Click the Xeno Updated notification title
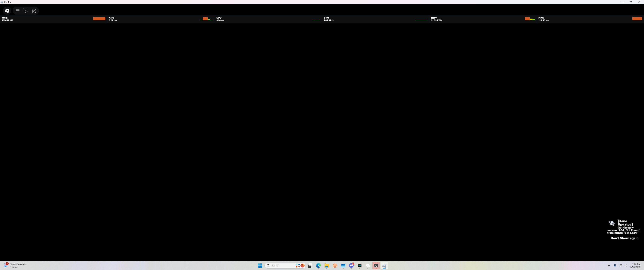 (x=625, y=223)
